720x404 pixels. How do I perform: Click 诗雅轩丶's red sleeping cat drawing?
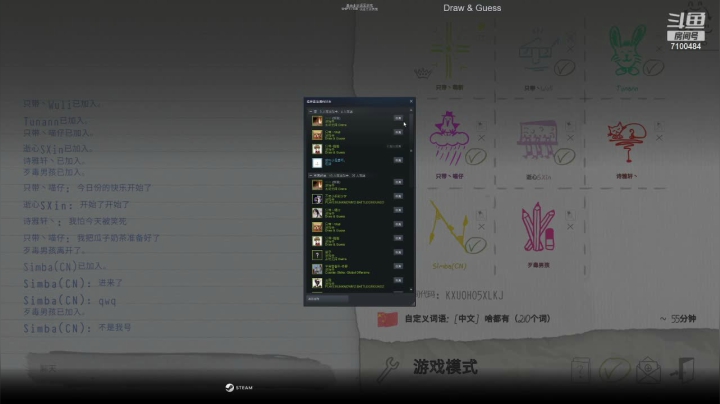click(627, 141)
